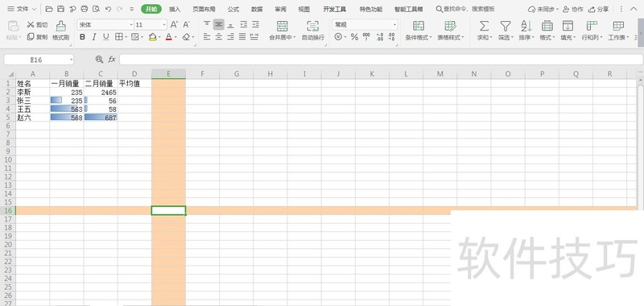
Task: Open the 视图 tab
Action: pyautogui.click(x=304, y=9)
